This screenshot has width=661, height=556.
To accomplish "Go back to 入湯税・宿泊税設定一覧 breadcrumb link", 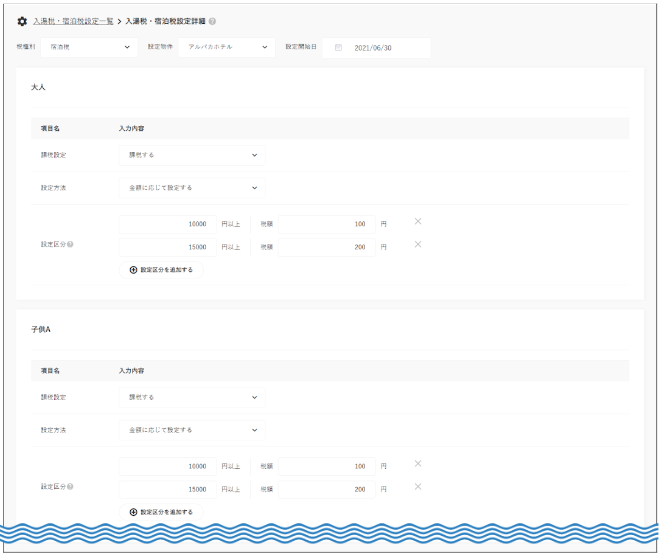I will click(73, 21).
